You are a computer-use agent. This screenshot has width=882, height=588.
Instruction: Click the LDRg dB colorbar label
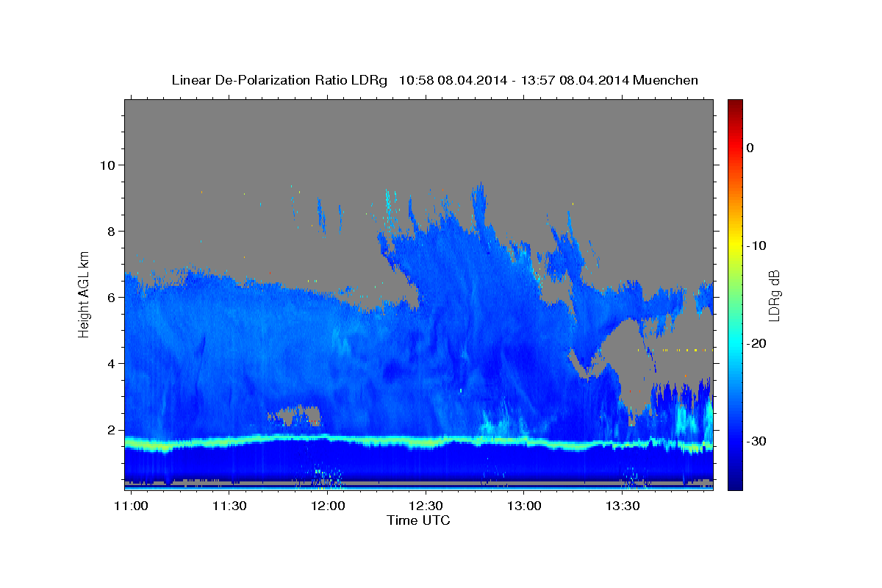click(x=774, y=295)
